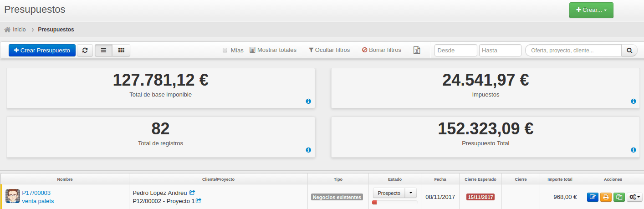Screen dimensions: 644x209
Task: Click the Negocios existentes type badge
Action: (337, 197)
